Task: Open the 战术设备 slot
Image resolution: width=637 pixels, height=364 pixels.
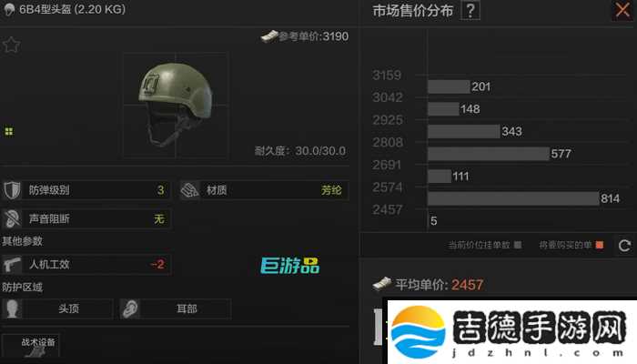Action: [x=31, y=346]
